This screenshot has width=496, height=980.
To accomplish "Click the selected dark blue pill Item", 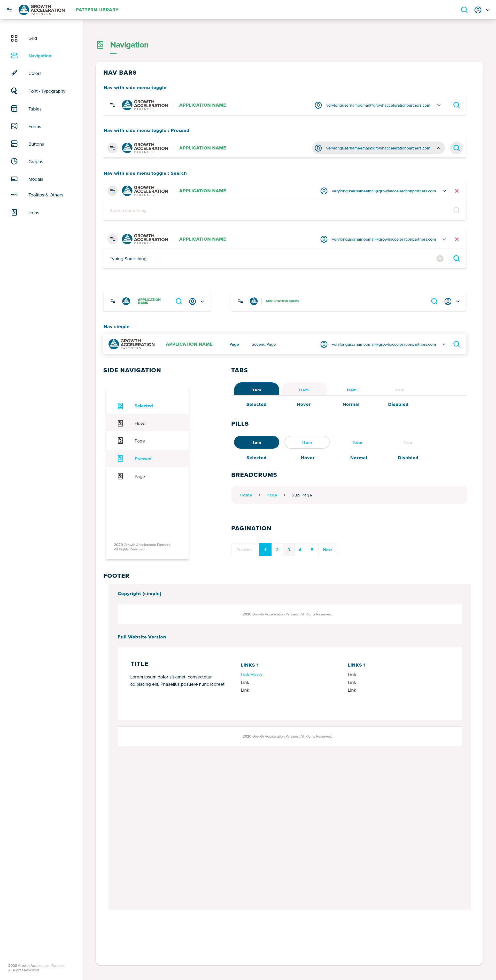I will coord(256,442).
